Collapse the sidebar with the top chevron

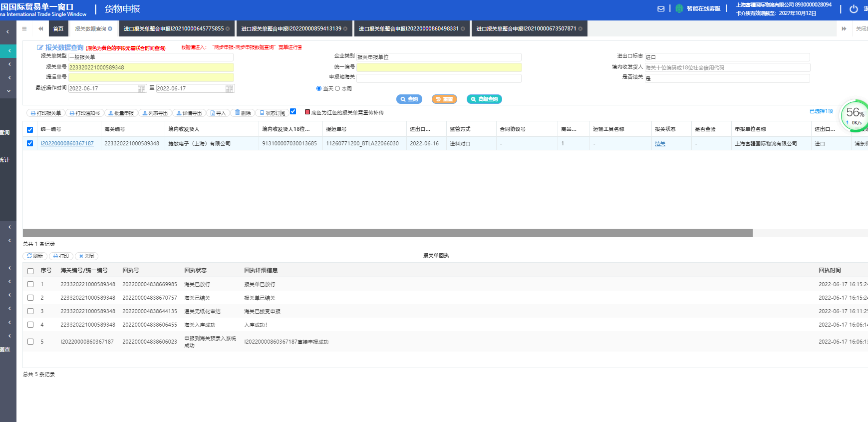[x=8, y=32]
